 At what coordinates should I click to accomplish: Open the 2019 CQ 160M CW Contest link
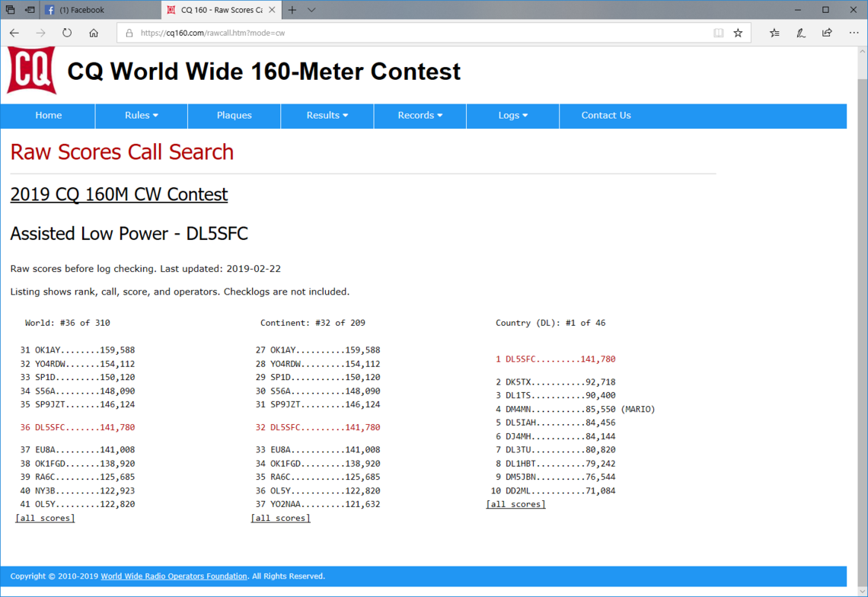click(119, 194)
